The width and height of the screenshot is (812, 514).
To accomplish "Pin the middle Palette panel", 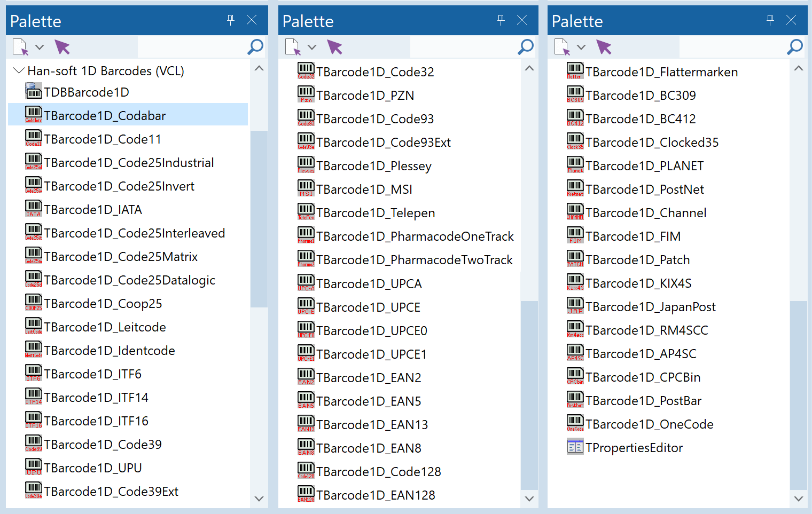I will [501, 20].
